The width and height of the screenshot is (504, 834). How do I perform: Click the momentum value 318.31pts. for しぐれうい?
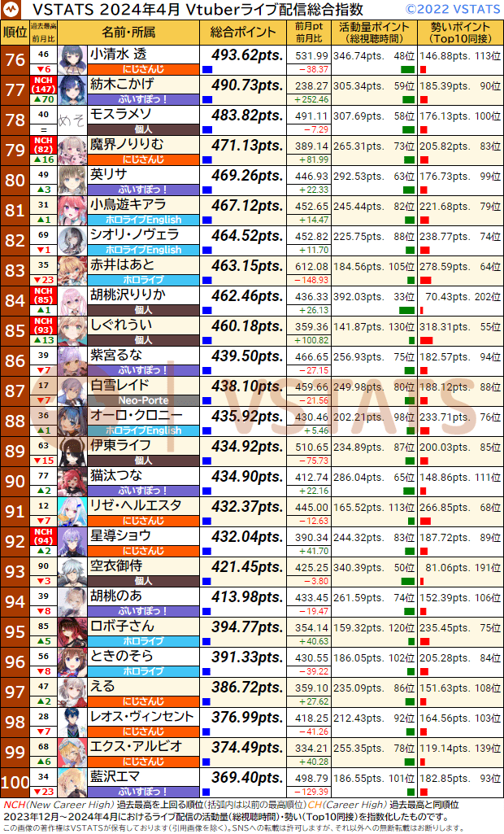click(x=445, y=327)
